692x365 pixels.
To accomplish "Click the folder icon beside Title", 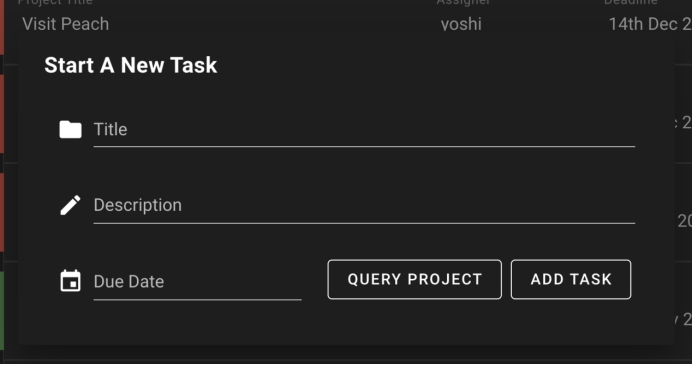I will click(x=71, y=129).
